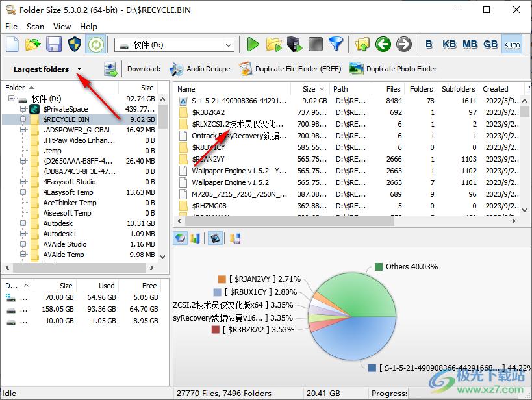Open the Largest folders dropdown
Image resolution: width=532 pixels, height=400 pixels.
(x=79, y=69)
